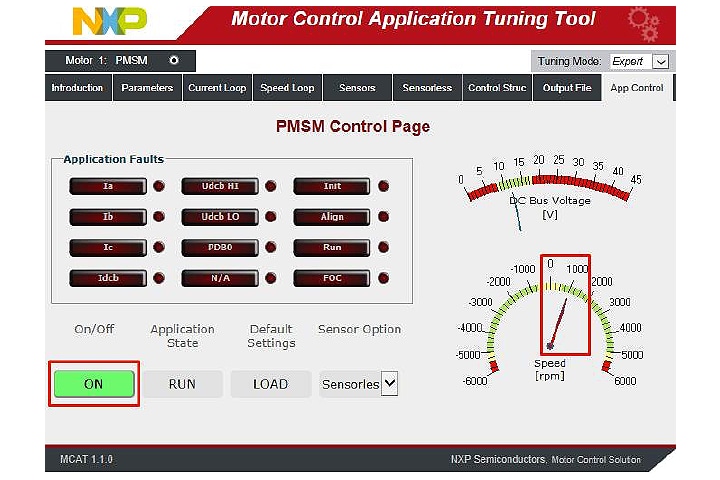Click the Ia fault indicator LED

click(159, 186)
